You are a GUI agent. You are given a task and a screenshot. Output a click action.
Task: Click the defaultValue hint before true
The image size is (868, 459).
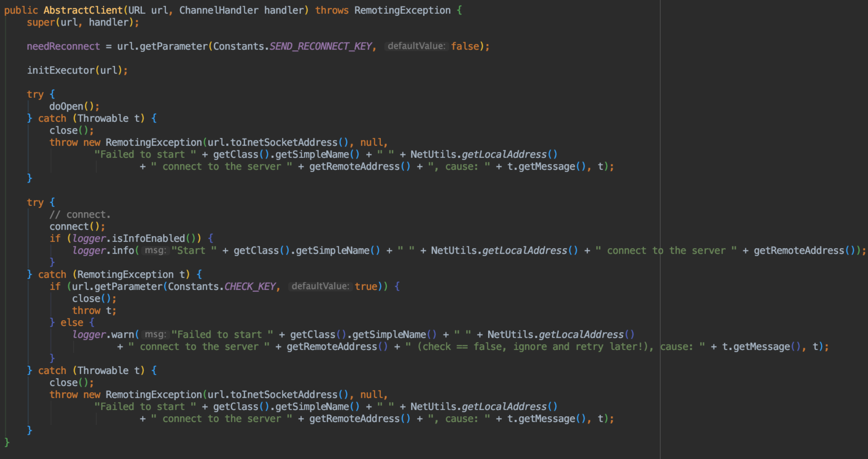click(320, 286)
